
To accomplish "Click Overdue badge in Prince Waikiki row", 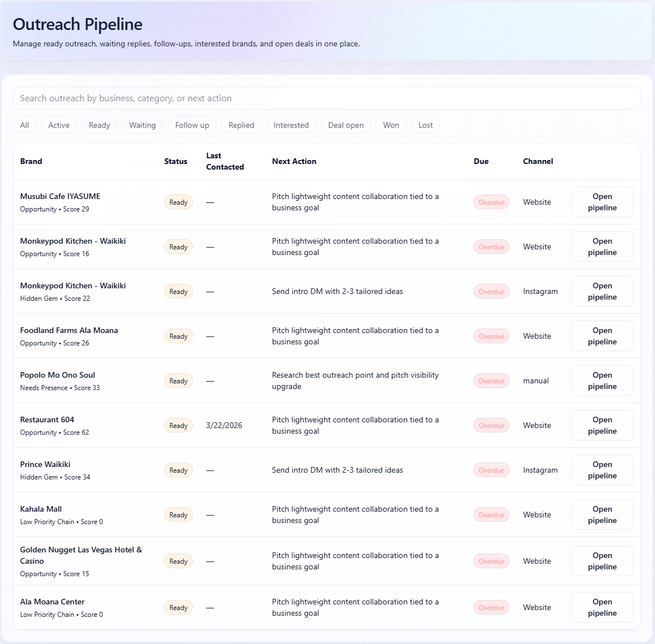I will (x=491, y=470).
